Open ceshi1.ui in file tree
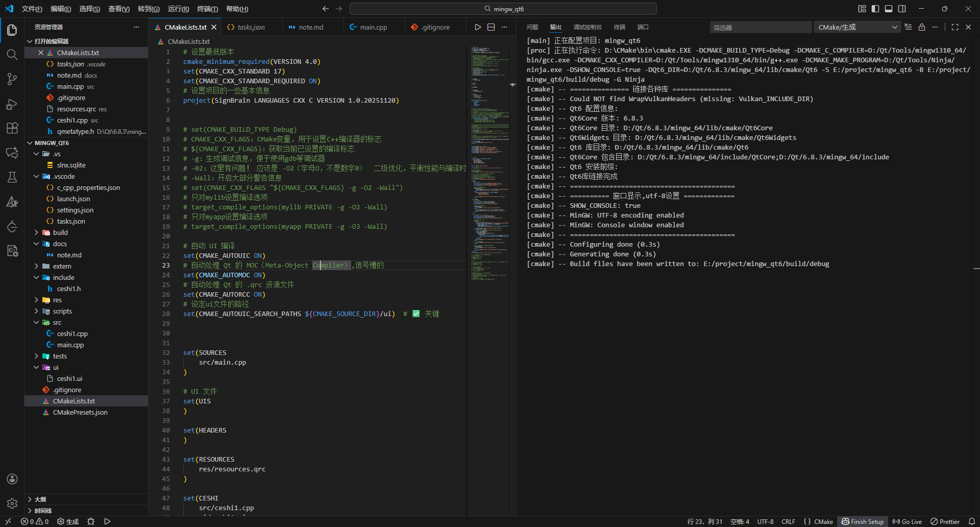 pos(87,378)
